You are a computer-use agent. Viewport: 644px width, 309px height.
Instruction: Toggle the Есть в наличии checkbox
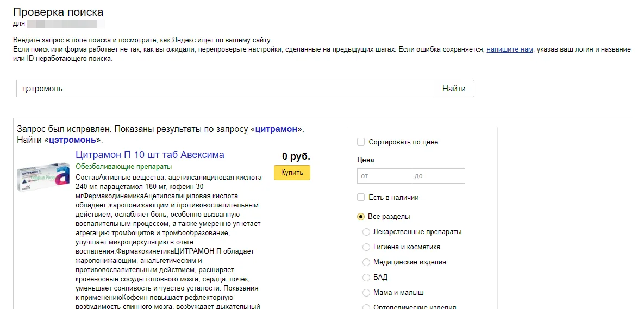tap(361, 197)
